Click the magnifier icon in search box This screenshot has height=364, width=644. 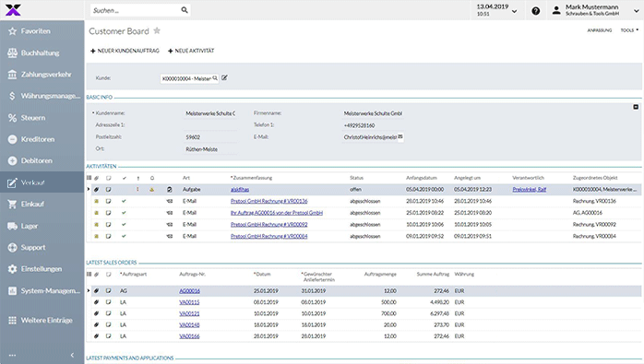tap(185, 10)
